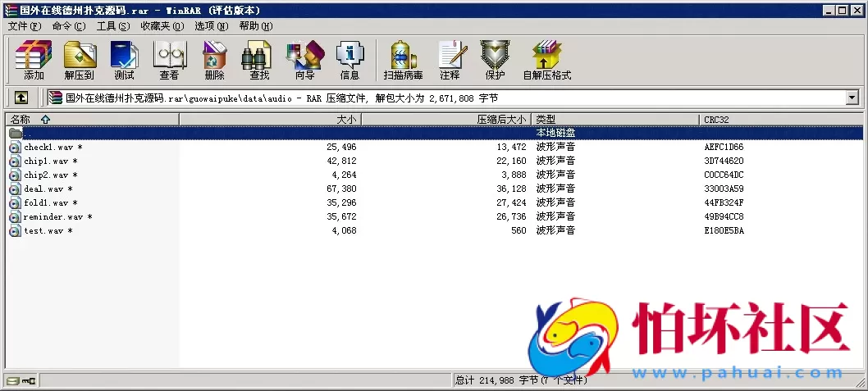Click the 扫描病毒 (Virus Scan) icon
This screenshot has width=868, height=391.
[x=403, y=60]
